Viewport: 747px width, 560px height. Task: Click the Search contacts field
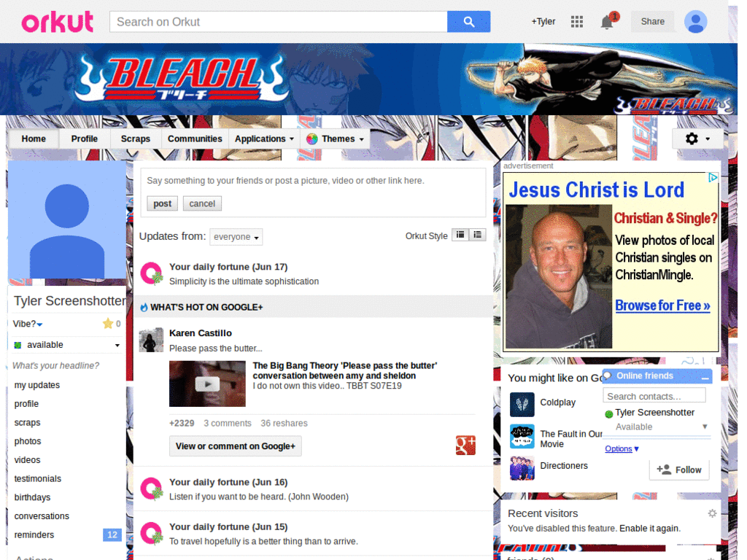(654, 396)
